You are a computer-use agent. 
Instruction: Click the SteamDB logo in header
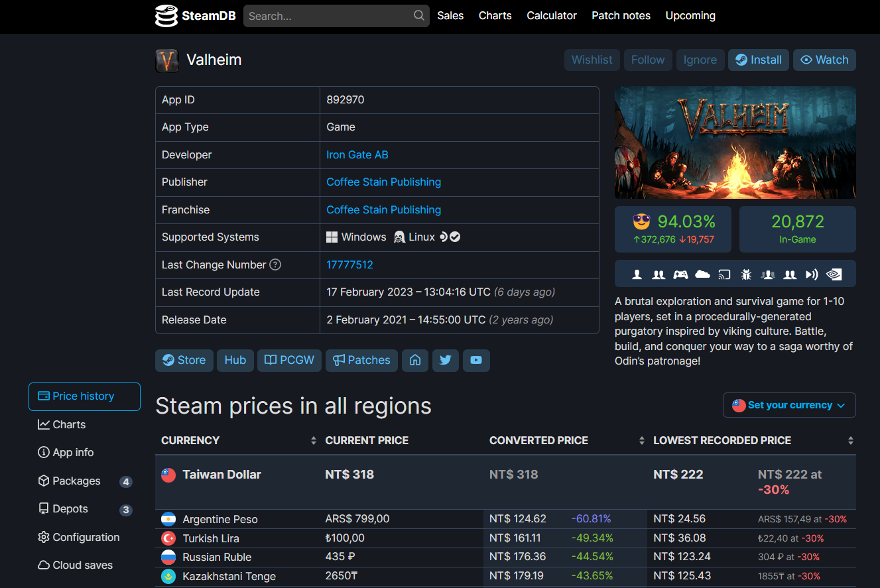pos(195,16)
